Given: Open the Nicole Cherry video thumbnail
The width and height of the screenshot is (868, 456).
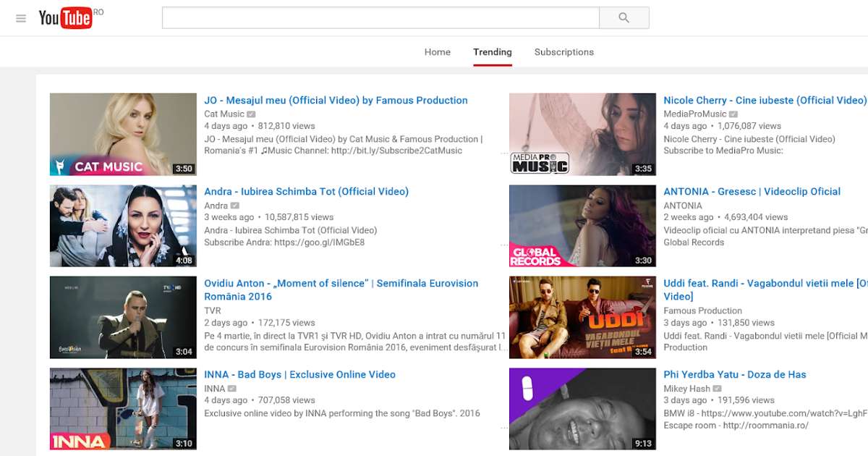Looking at the screenshot, I should 582,135.
